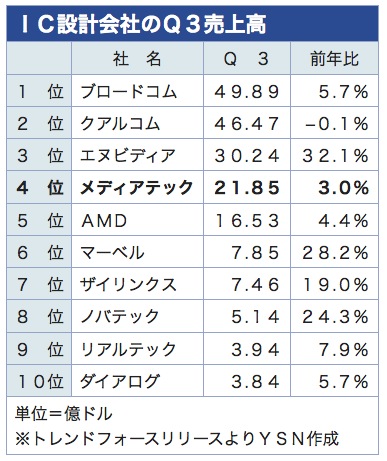Image resolution: width=387 pixels, height=461 pixels.
Task: Click the table title ＩＣ設計会社のＱ３売上高
Action: pos(143,25)
